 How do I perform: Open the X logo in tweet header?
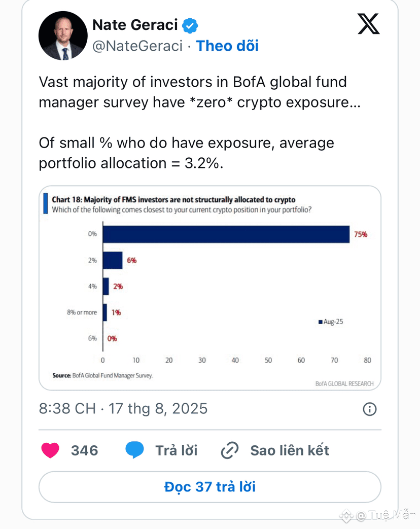[x=368, y=24]
